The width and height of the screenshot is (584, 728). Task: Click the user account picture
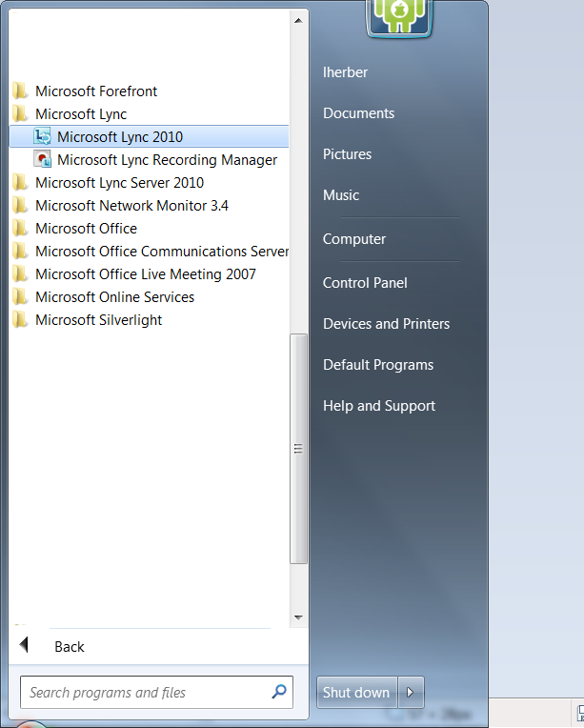coord(399,18)
